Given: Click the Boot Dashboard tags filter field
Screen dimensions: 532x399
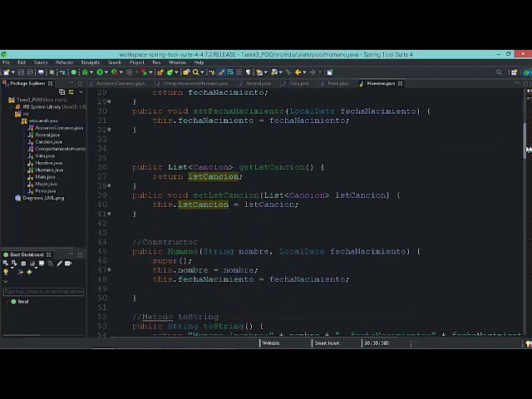Looking at the screenshot, I should tap(43, 292).
